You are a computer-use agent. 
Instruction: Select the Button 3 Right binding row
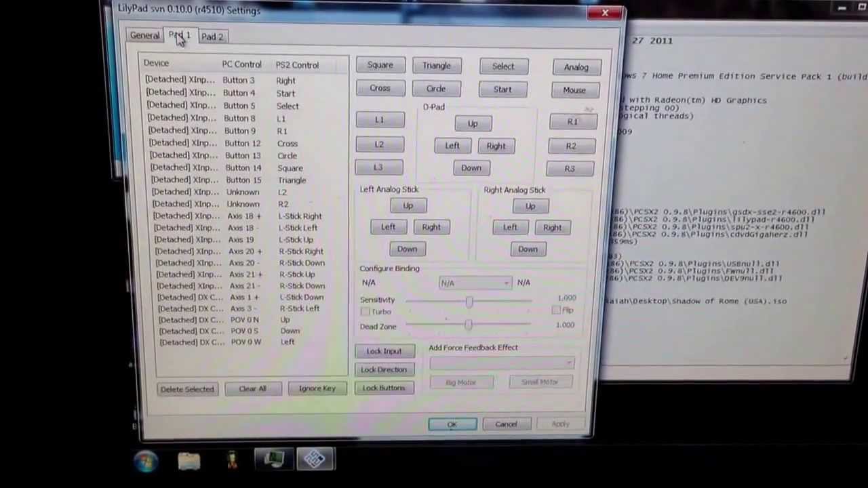point(244,80)
